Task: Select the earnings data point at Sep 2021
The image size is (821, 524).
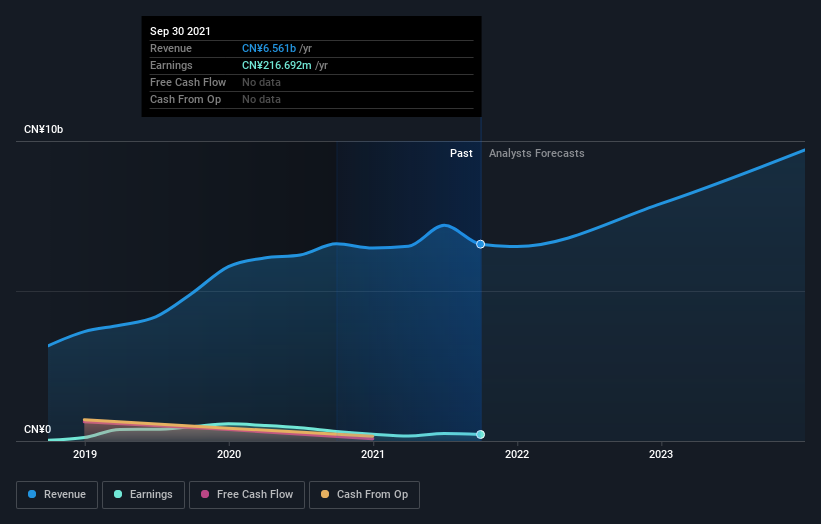Action: (481, 434)
